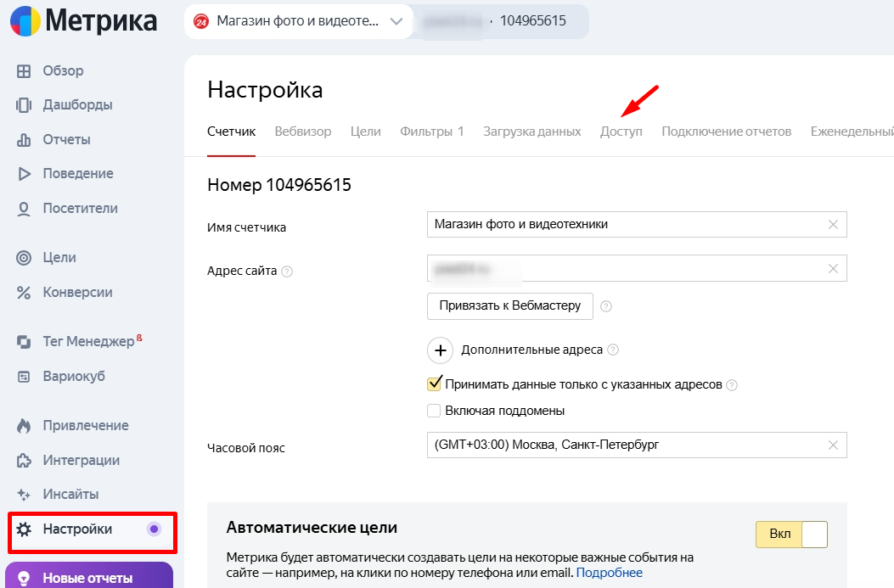This screenshot has height=588, width=894.
Task: Select the Дашборды sidebar icon
Action: (64, 104)
